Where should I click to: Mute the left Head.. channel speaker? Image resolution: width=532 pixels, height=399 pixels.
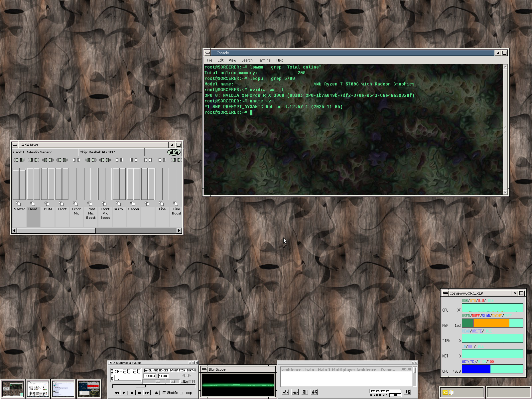pos(30,160)
